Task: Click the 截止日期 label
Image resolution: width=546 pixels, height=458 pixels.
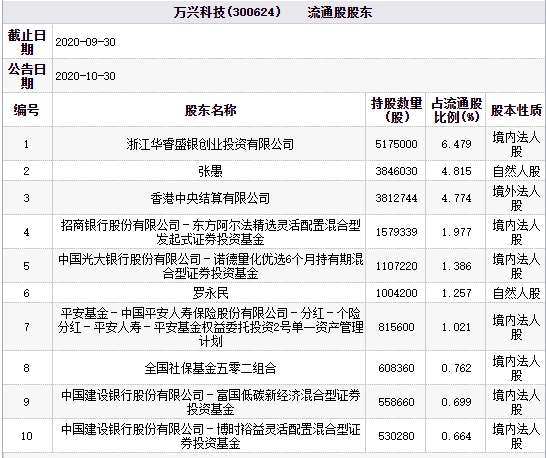Action: pyautogui.click(x=27, y=42)
